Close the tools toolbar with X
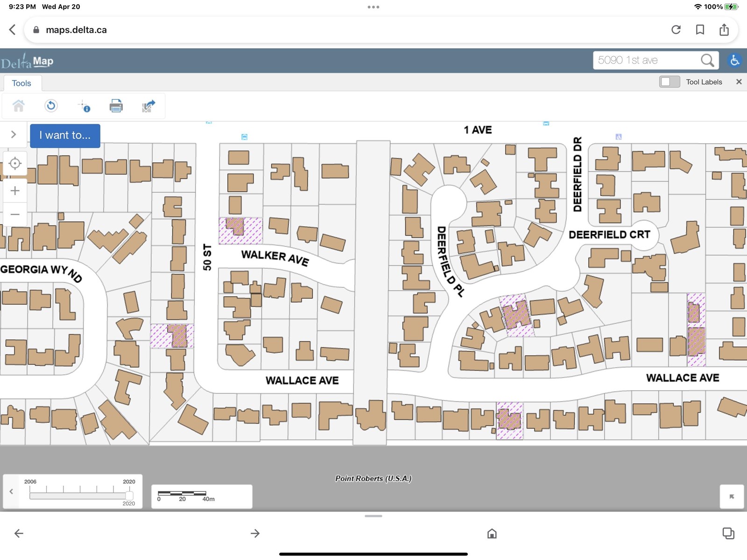 point(739,82)
